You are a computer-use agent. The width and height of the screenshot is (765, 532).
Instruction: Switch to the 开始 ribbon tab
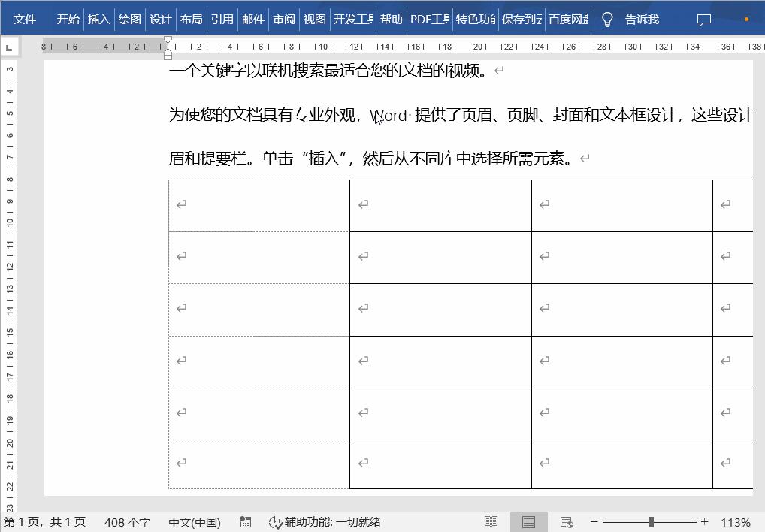(x=68, y=19)
